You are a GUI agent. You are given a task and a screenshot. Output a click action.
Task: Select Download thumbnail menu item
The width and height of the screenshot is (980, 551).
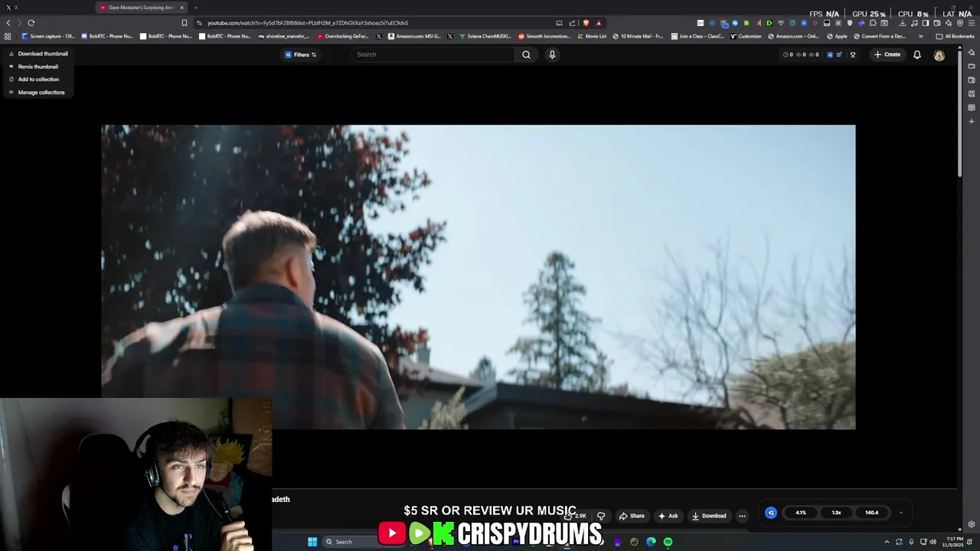coord(38,54)
